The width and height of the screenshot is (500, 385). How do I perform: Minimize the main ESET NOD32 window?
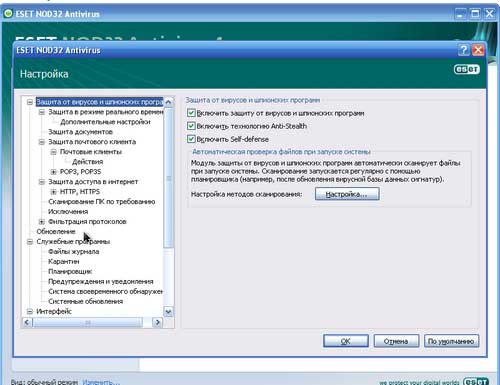pos(460,14)
